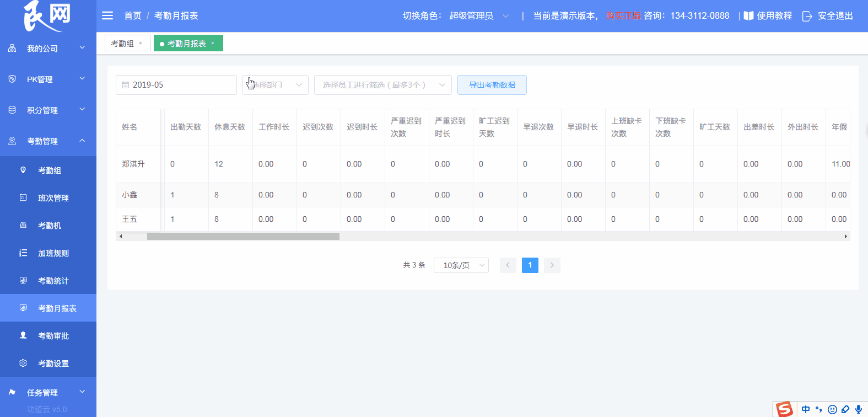
Task: Click the 班次管理 calendar icon
Action: pos(23,197)
